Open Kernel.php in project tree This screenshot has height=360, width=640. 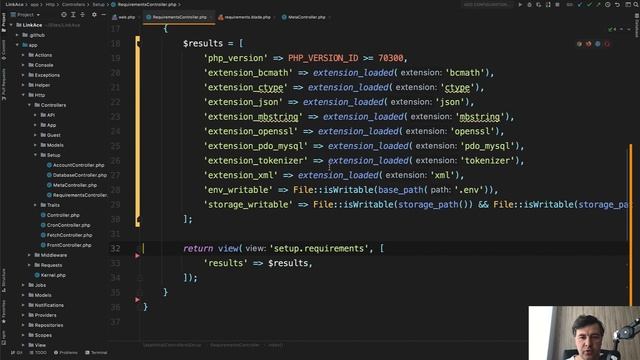click(x=50, y=275)
